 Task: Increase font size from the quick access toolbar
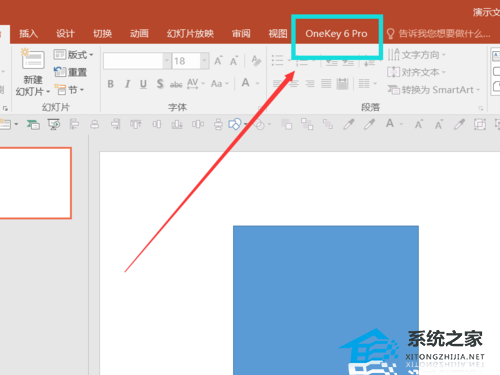(418, 124)
